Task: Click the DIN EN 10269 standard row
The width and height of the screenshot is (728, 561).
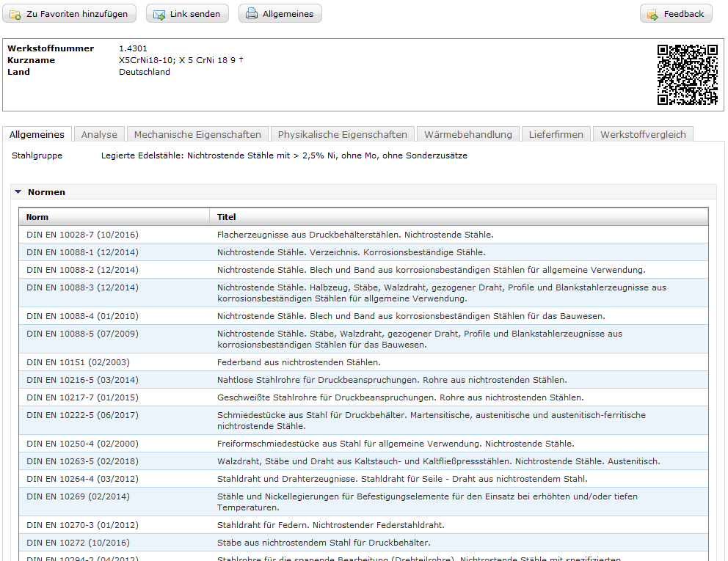Action: click(78, 496)
